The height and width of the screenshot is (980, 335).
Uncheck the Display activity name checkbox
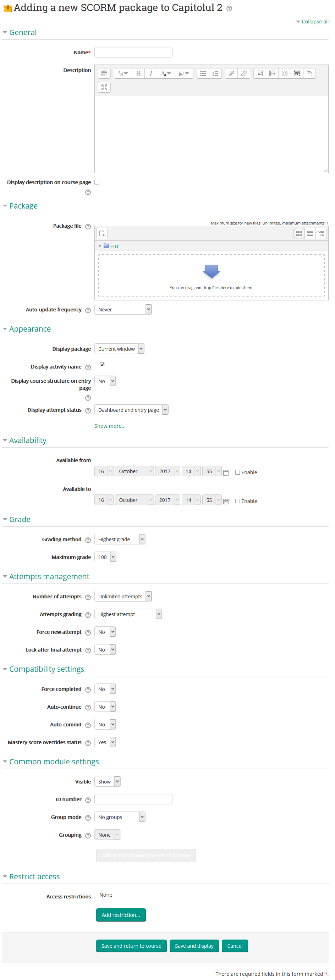click(x=102, y=365)
